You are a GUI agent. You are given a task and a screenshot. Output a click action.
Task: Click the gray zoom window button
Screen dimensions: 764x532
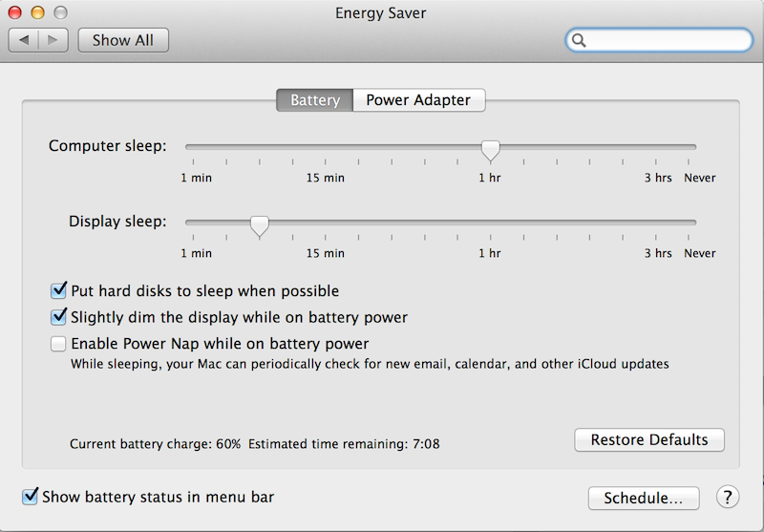(60, 13)
